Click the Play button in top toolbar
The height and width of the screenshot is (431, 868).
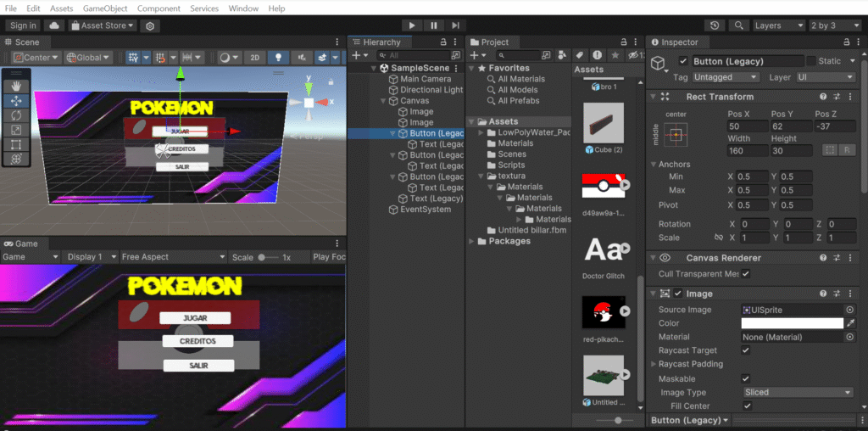coord(411,25)
